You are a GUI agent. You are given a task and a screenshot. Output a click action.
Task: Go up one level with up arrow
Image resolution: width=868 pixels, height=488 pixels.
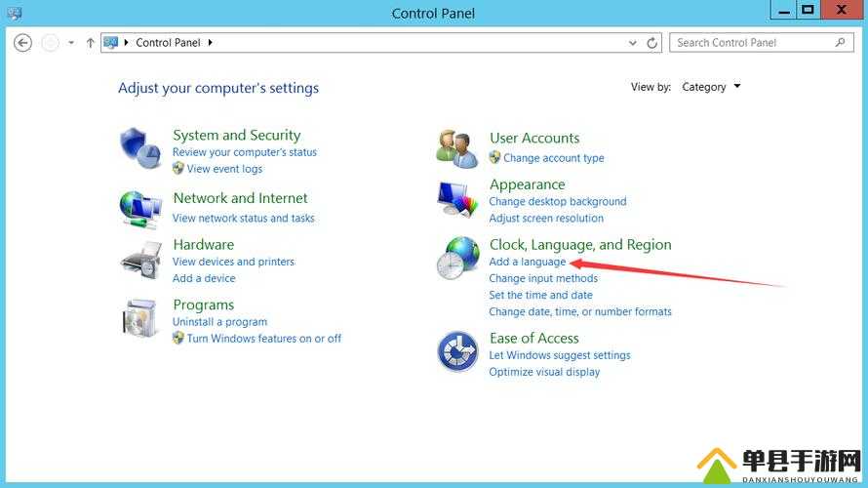91,43
